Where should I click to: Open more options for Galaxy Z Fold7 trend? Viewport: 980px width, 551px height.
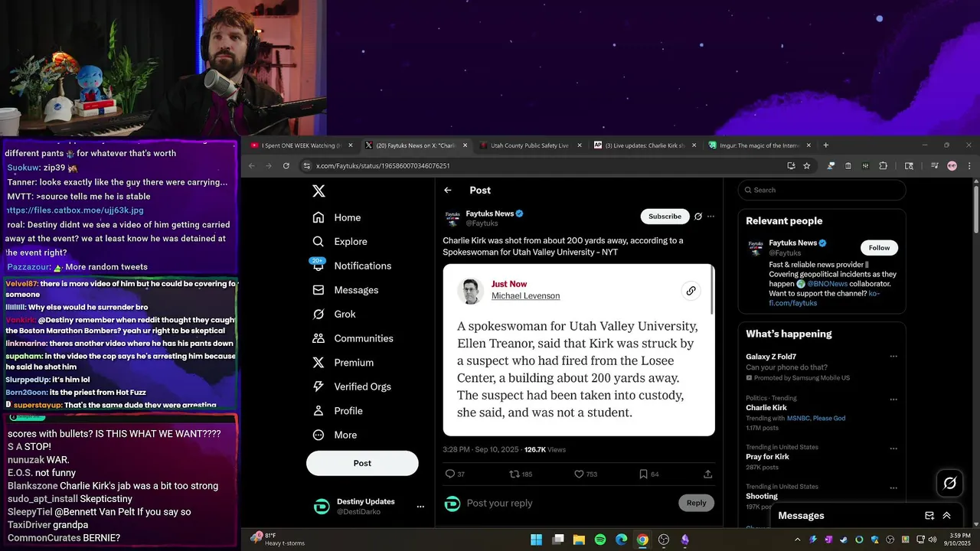(893, 357)
